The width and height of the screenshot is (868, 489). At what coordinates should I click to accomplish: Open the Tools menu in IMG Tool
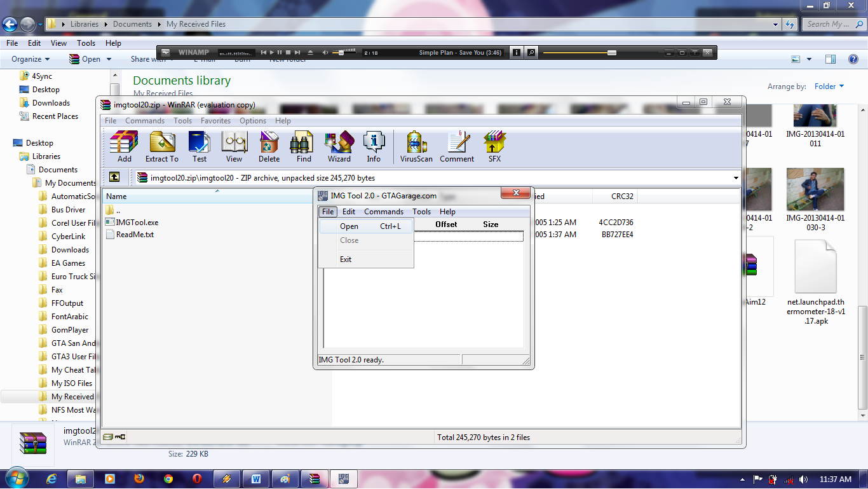(421, 212)
